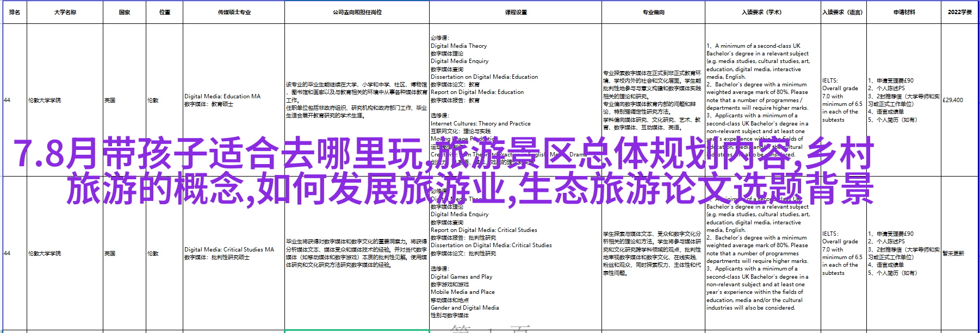This screenshot has width=980, height=333.
Task: Select 伦敦 in the Education MA row
Action: tap(165, 100)
